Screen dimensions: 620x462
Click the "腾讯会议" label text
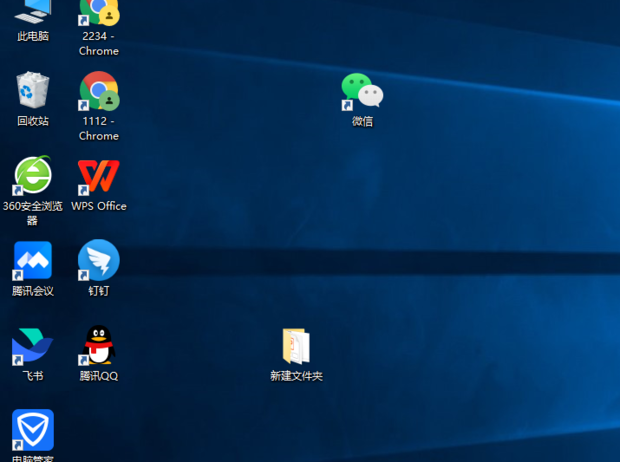pyautogui.click(x=33, y=291)
